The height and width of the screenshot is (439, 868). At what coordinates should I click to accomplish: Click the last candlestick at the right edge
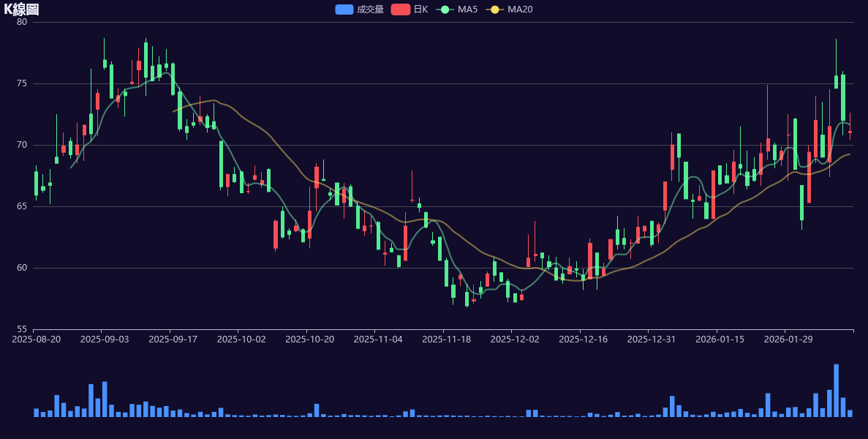(850, 132)
